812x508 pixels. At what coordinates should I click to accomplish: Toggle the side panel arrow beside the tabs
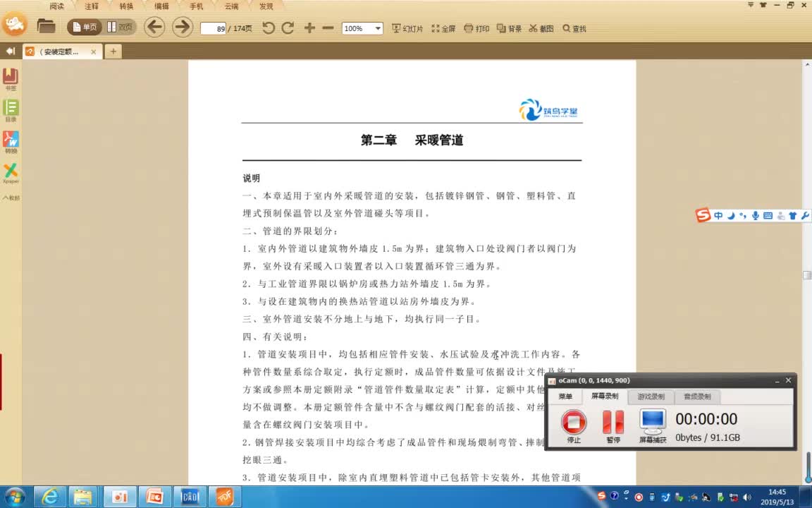(10, 52)
